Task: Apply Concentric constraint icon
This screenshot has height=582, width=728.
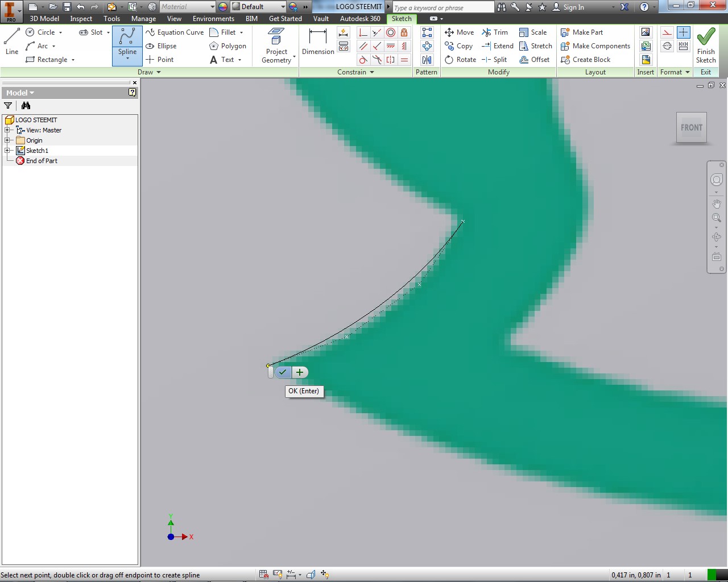Action: click(x=391, y=32)
